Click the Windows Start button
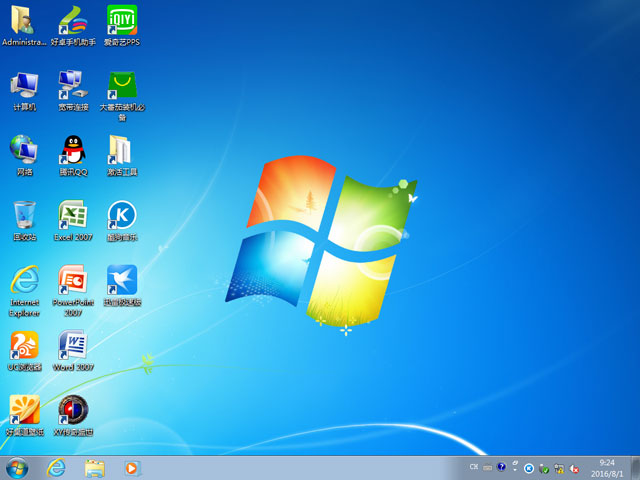Viewport: 640px width, 480px height. (x=17, y=467)
